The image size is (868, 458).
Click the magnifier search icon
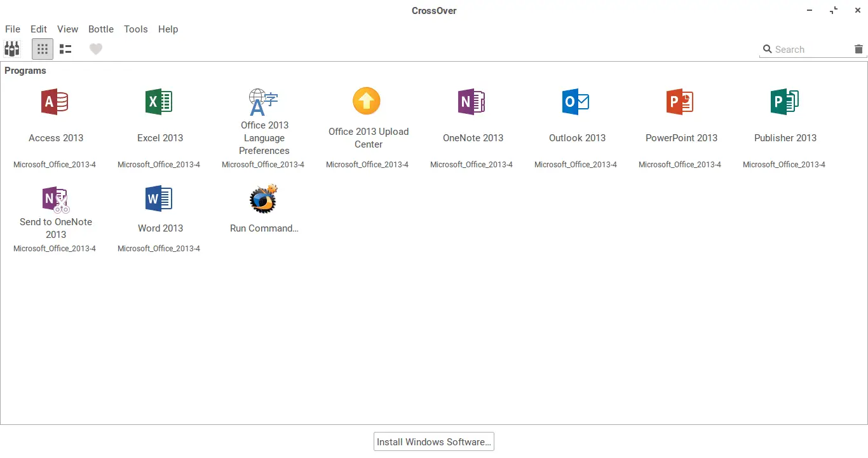(x=768, y=49)
